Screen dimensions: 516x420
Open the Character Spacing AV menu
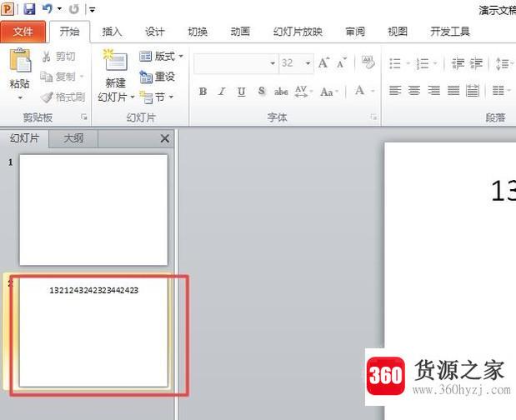click(x=303, y=91)
